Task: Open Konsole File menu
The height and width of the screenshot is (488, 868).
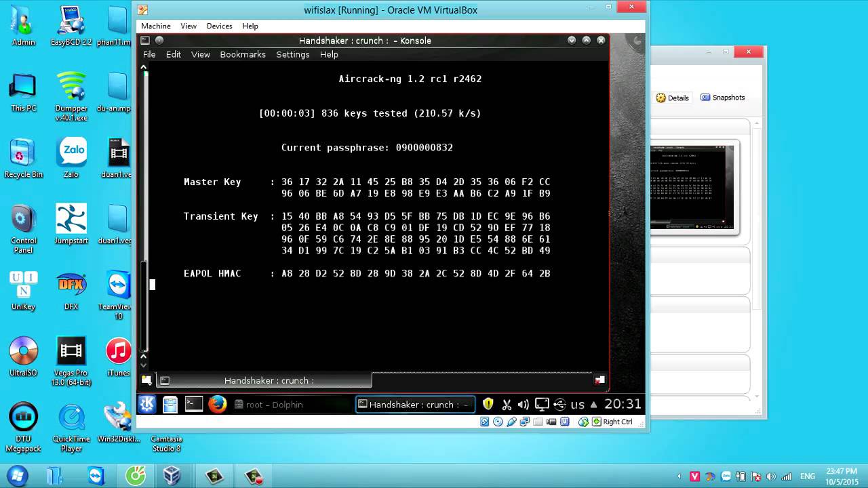Action: [x=149, y=54]
